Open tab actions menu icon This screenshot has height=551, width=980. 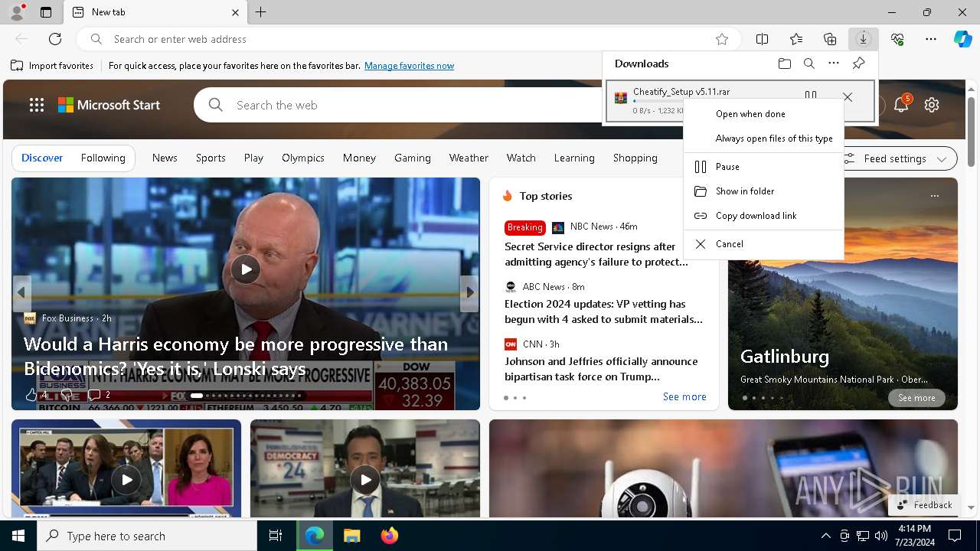pyautogui.click(x=46, y=12)
